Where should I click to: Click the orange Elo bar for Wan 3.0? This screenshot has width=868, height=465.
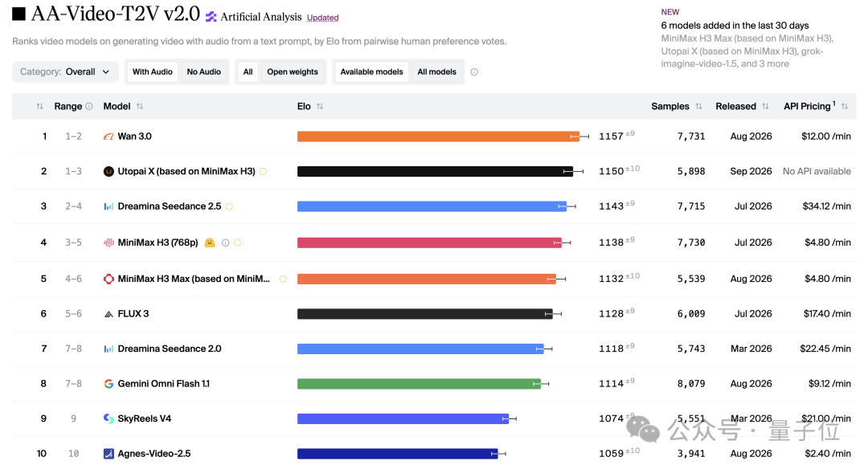pyautogui.click(x=438, y=137)
